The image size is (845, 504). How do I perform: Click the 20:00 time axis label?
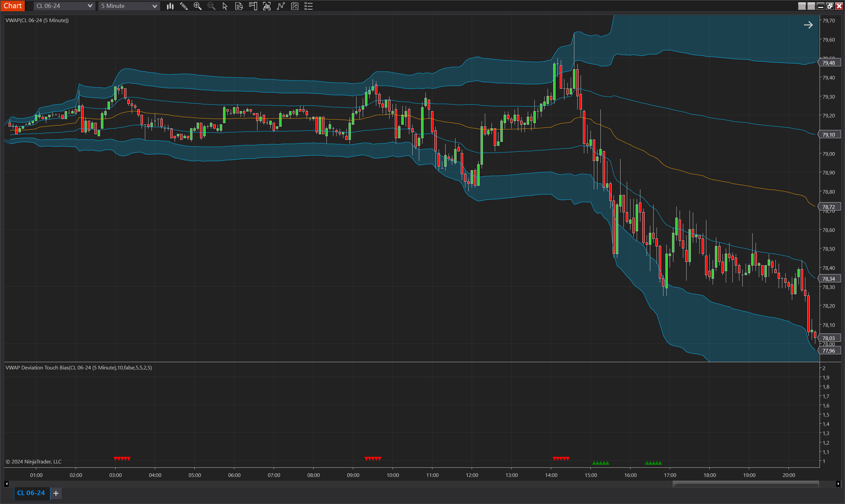pos(789,475)
